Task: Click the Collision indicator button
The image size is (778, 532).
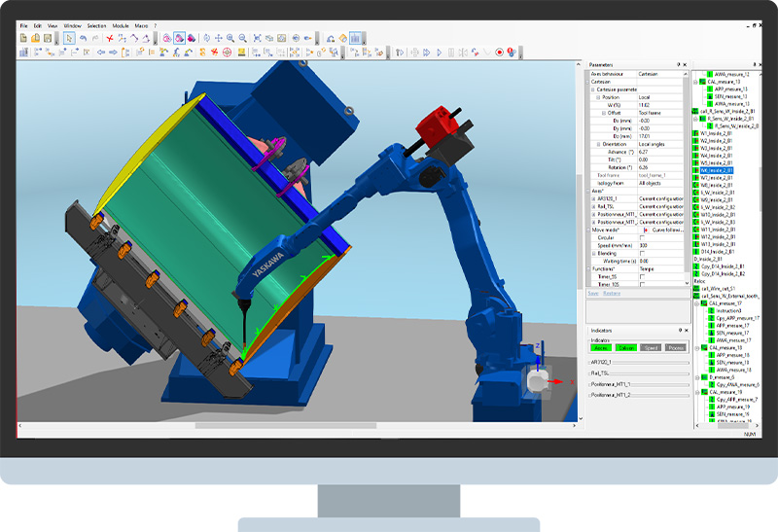Action: point(626,347)
